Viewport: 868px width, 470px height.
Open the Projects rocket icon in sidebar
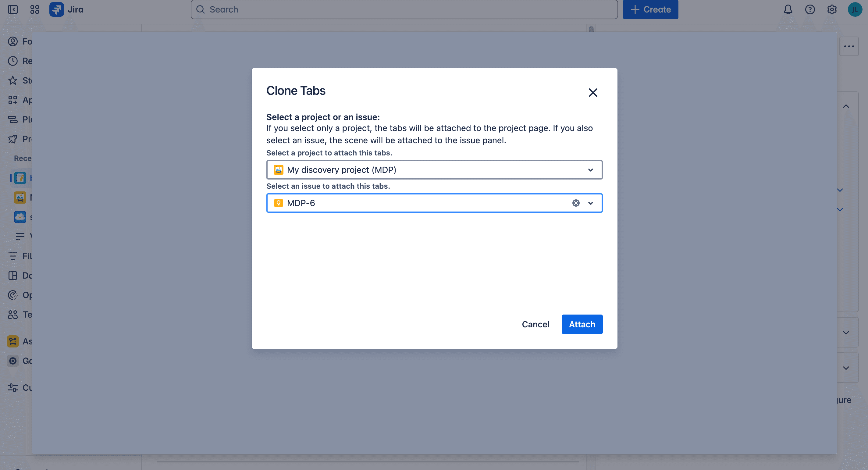13,139
